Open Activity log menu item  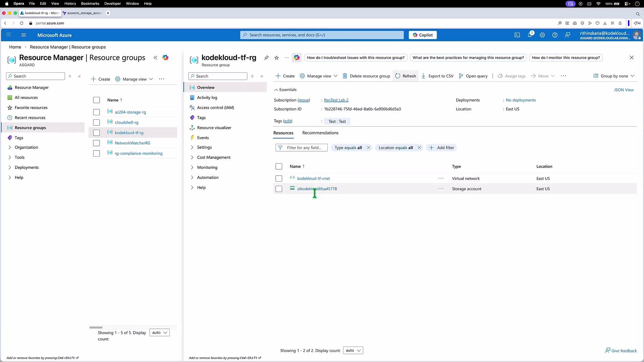click(x=207, y=98)
